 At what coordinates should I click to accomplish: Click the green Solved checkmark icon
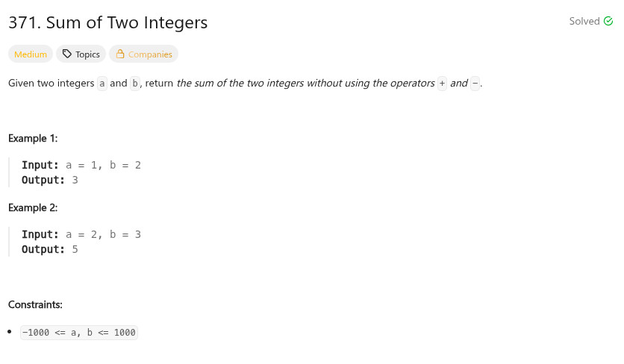tap(608, 22)
